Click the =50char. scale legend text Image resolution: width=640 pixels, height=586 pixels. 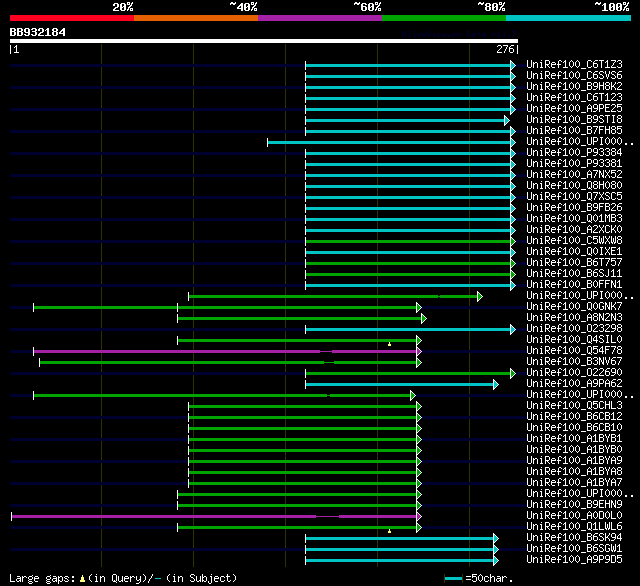pyautogui.click(x=489, y=578)
